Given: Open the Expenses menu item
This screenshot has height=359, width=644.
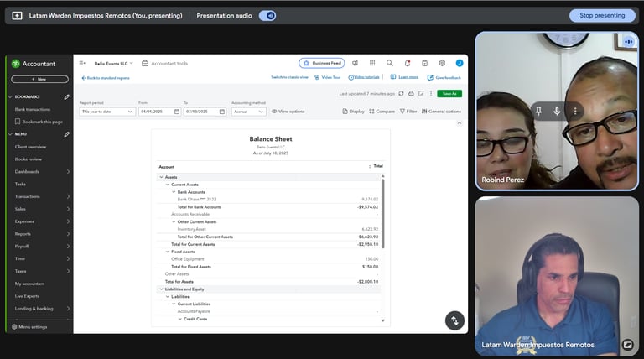Looking at the screenshot, I should point(24,221).
